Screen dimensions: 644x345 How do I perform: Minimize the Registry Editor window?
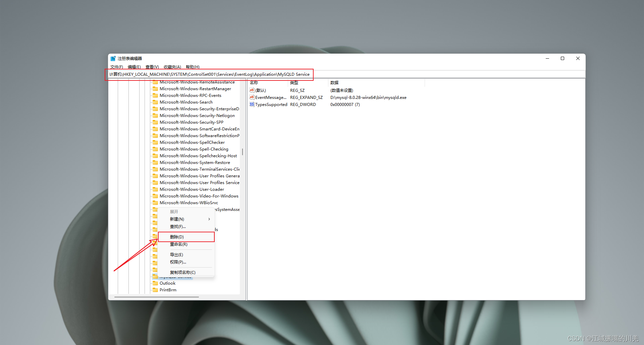pos(547,58)
